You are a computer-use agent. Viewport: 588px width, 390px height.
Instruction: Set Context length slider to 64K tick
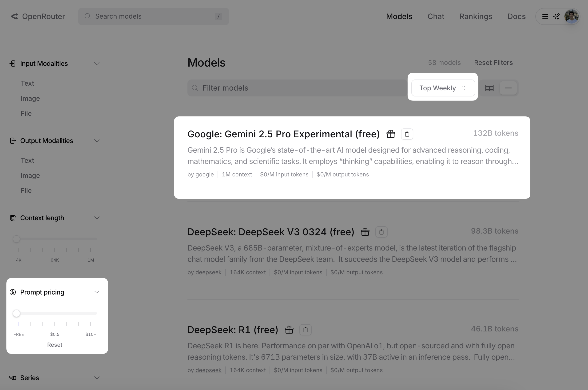click(55, 250)
